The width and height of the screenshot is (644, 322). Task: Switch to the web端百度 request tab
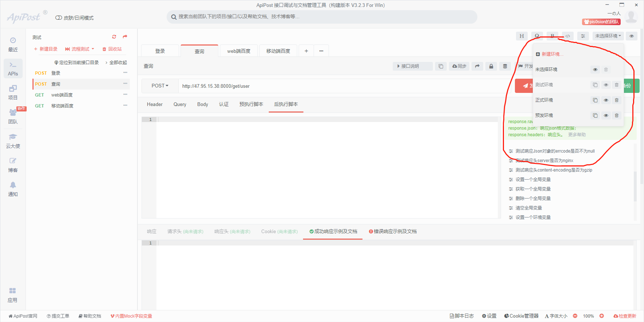pyautogui.click(x=239, y=51)
